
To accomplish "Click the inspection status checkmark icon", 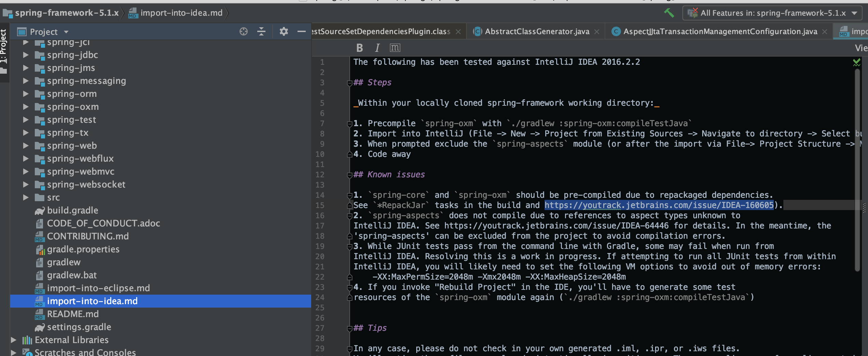I will click(856, 62).
